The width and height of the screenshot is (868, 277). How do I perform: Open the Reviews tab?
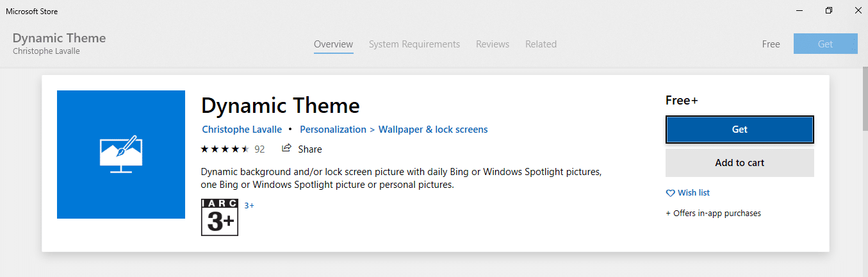493,44
